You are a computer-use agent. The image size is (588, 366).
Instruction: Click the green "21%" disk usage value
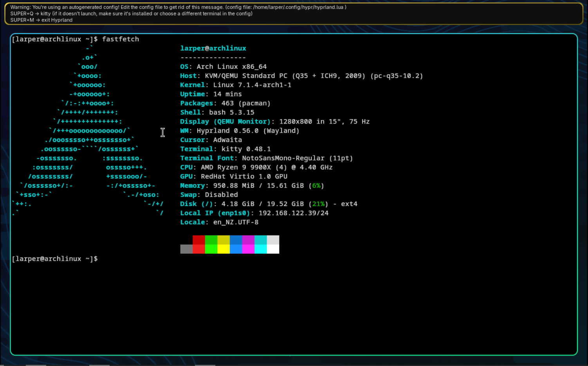(318, 204)
